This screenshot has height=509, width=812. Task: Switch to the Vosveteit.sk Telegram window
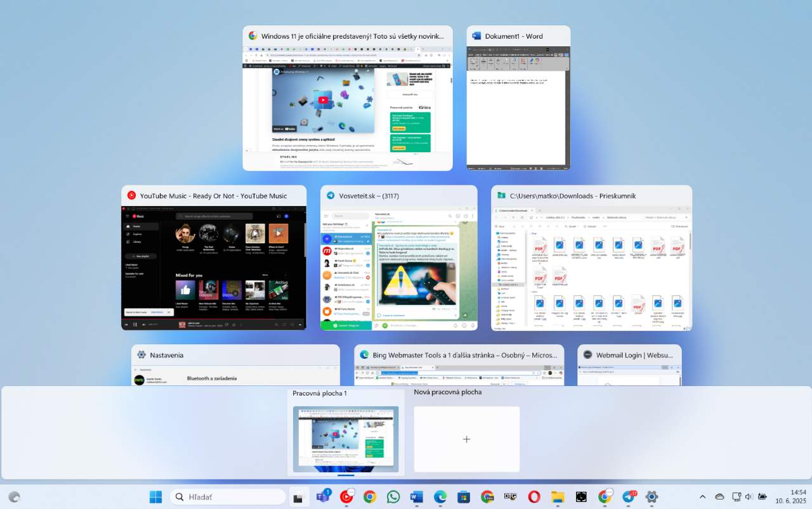point(398,258)
